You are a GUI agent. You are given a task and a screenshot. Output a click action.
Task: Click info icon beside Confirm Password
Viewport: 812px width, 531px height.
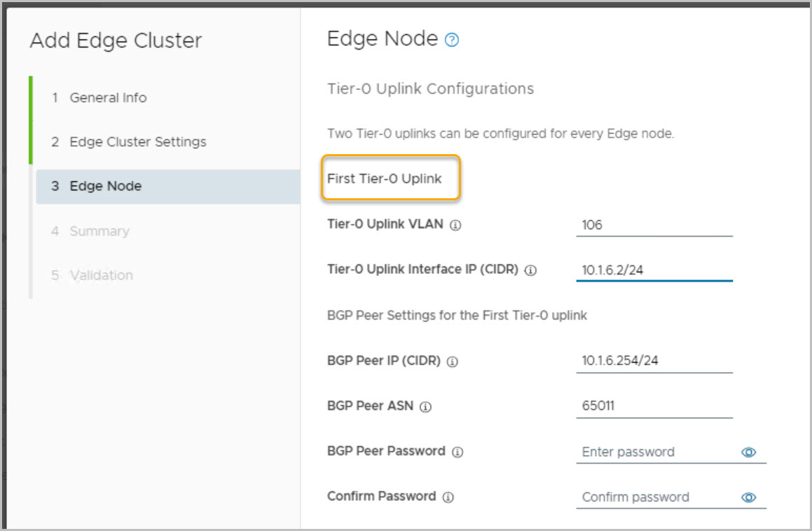[448, 497]
